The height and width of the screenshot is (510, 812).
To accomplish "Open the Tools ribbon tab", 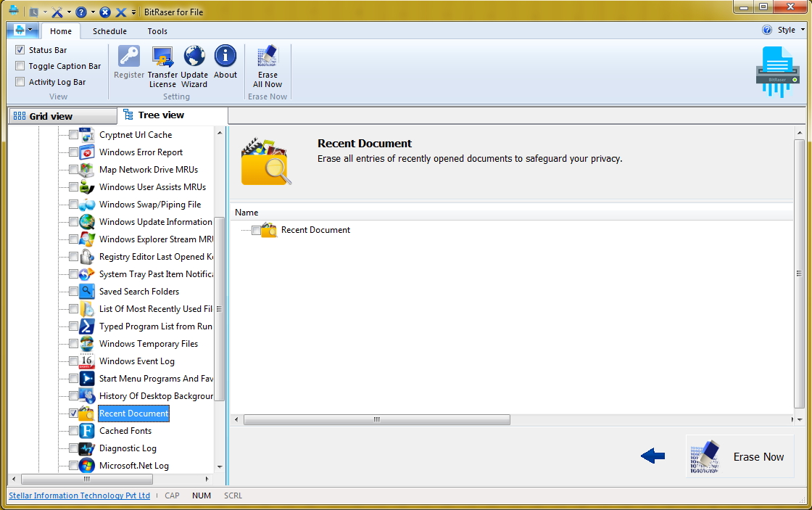I will tap(157, 31).
